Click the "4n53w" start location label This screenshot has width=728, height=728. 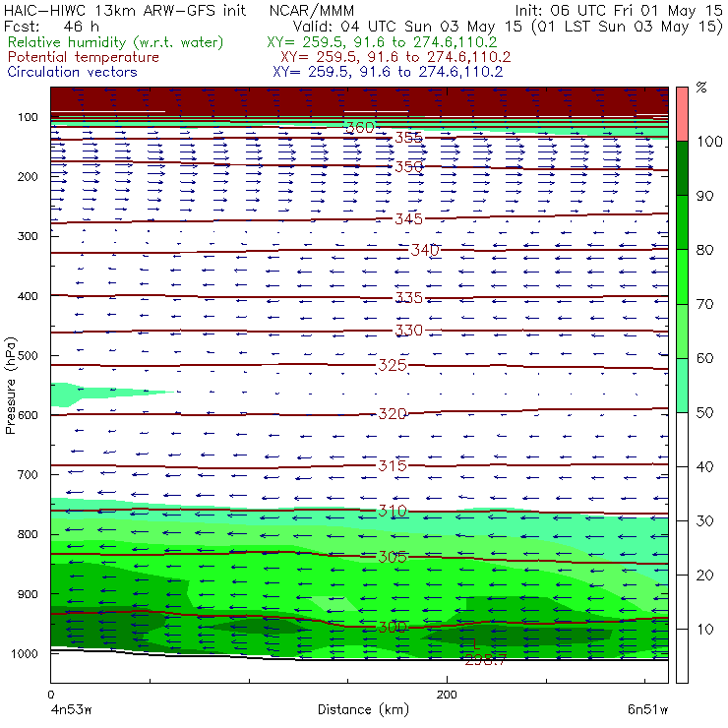coord(71,710)
